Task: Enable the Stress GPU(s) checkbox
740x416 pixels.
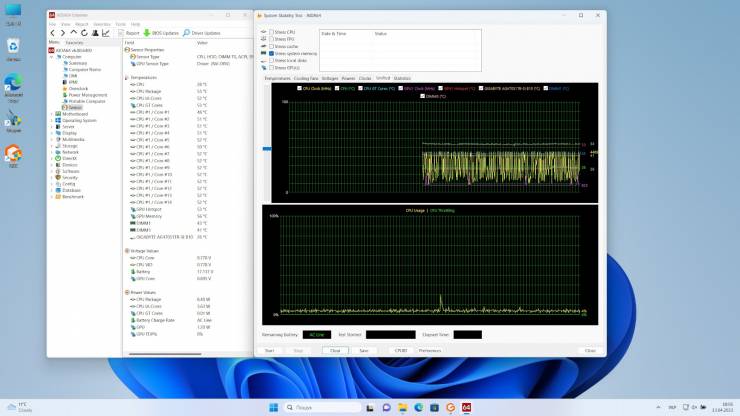Action: pyautogui.click(x=271, y=68)
